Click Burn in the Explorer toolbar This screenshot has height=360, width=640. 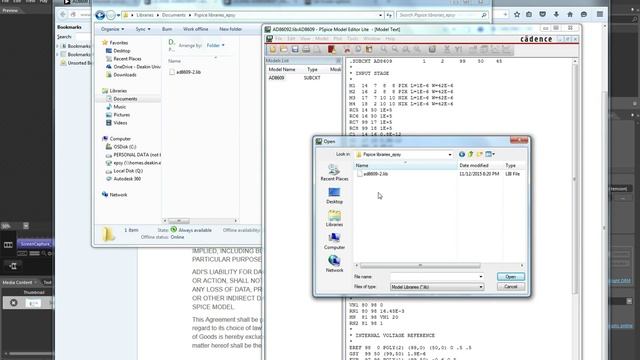[x=167, y=29]
